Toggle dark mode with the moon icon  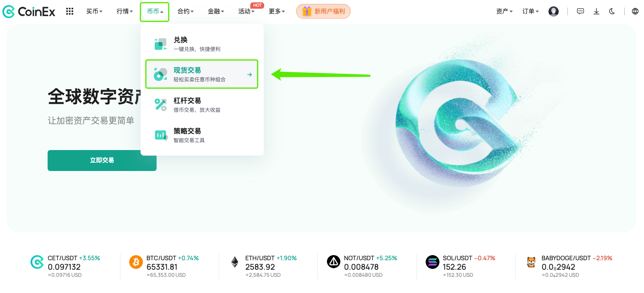[x=612, y=11]
